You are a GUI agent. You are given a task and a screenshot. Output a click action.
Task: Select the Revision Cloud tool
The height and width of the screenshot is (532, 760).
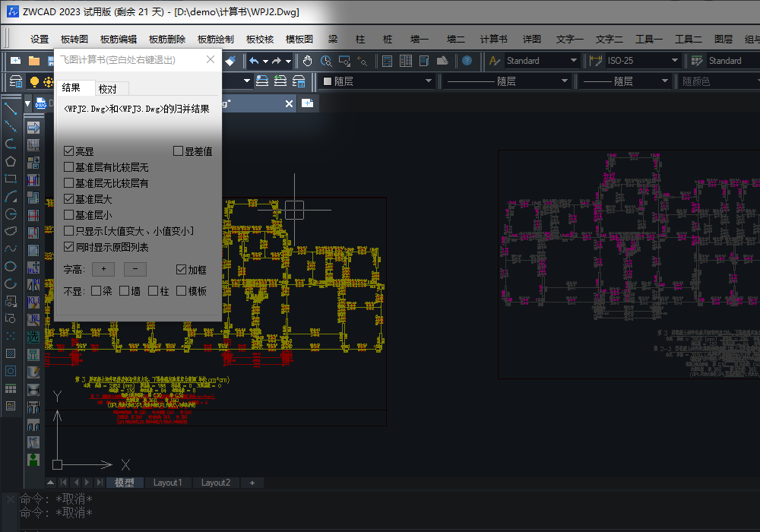[10, 231]
